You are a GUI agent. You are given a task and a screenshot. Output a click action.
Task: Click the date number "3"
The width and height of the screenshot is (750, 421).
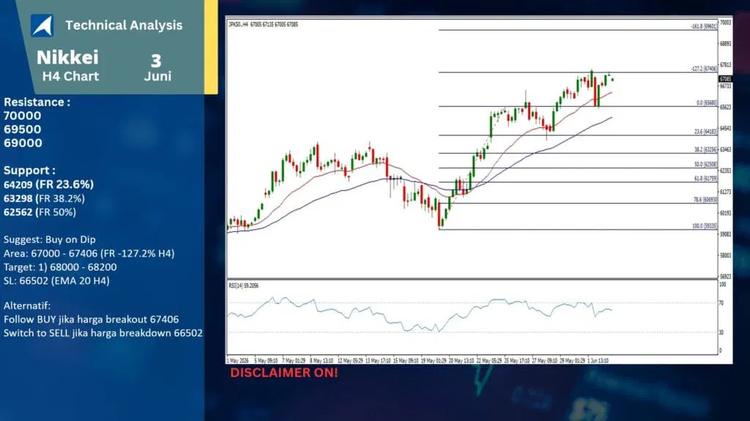click(x=156, y=61)
